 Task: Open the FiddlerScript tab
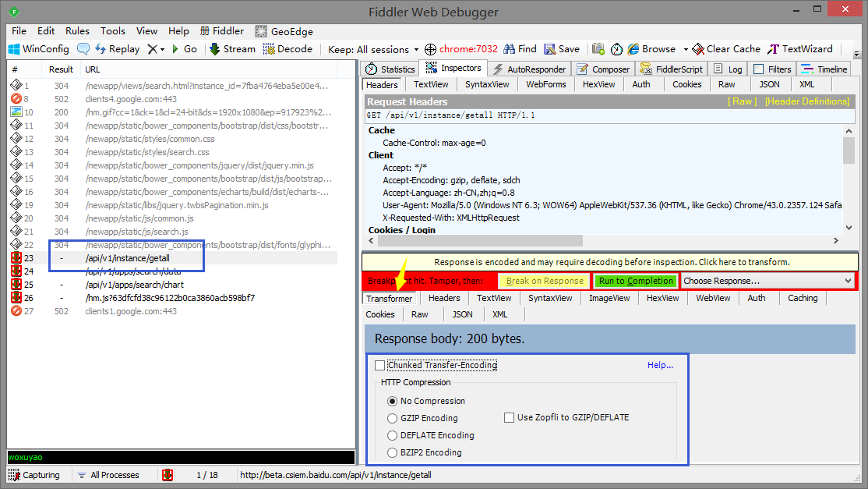672,69
